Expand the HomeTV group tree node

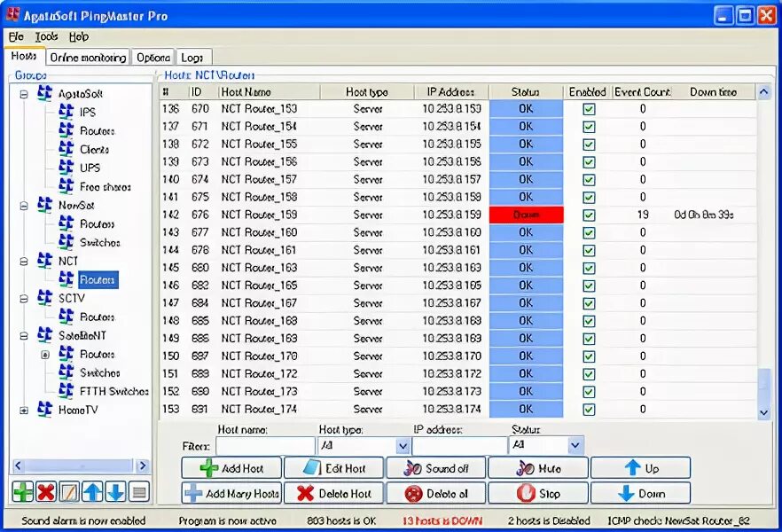(x=23, y=411)
